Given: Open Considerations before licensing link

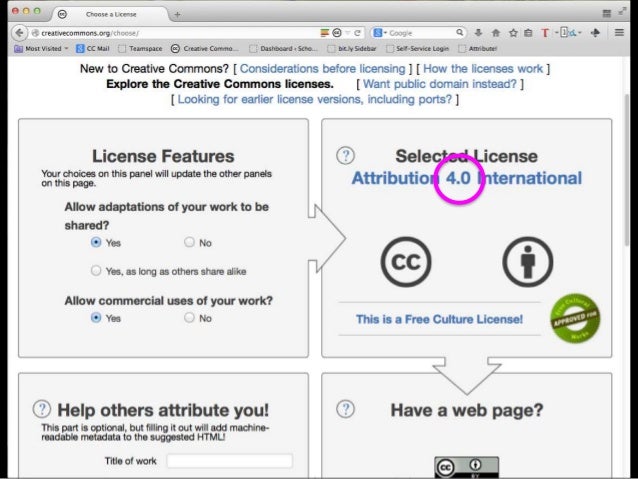Looking at the screenshot, I should point(323,68).
